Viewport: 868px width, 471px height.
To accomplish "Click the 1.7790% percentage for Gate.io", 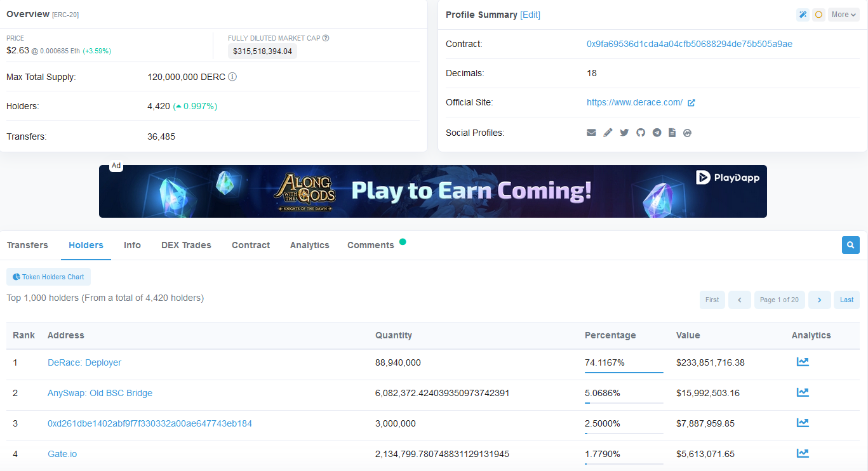I will [603, 454].
